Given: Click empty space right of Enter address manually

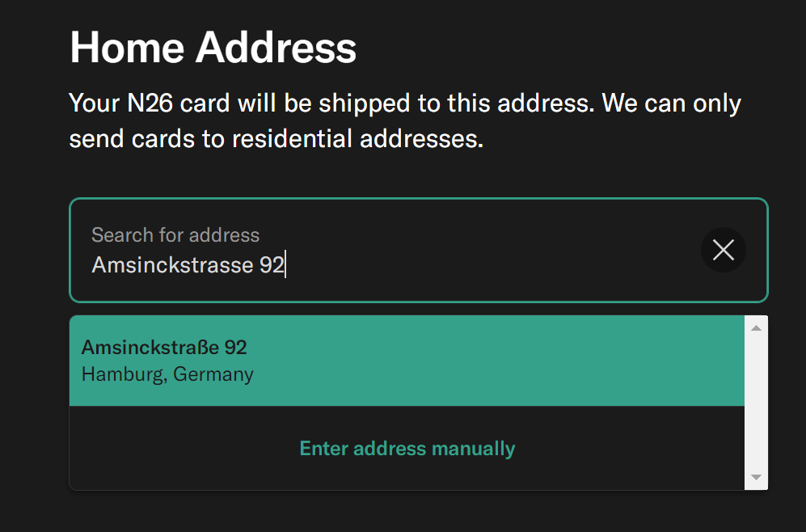Looking at the screenshot, I should click(x=631, y=449).
